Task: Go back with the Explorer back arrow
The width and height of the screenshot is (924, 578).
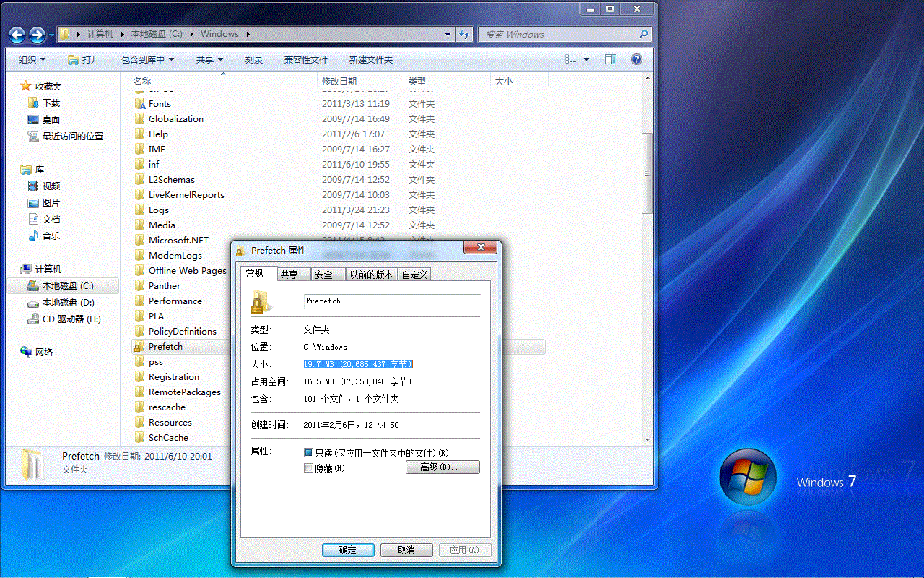Action: pos(17,34)
